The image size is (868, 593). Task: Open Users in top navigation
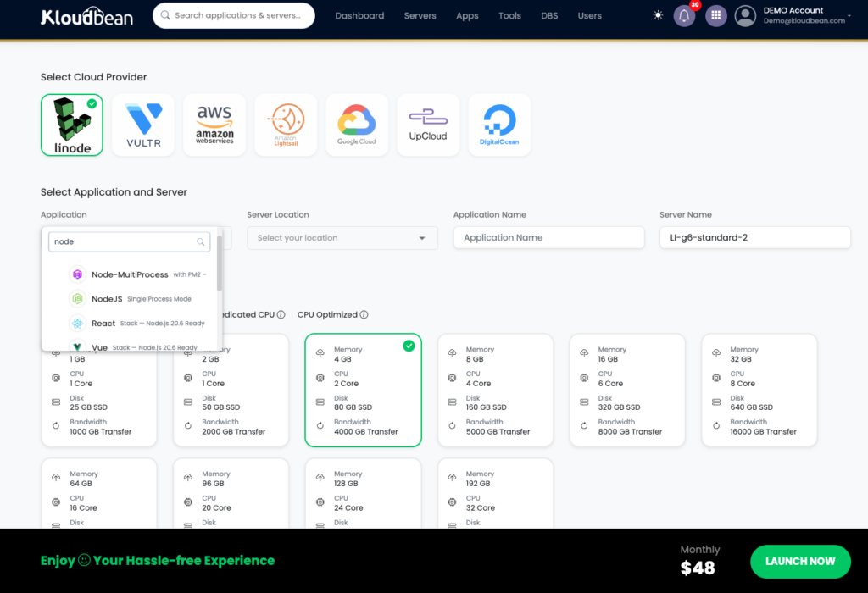(590, 15)
